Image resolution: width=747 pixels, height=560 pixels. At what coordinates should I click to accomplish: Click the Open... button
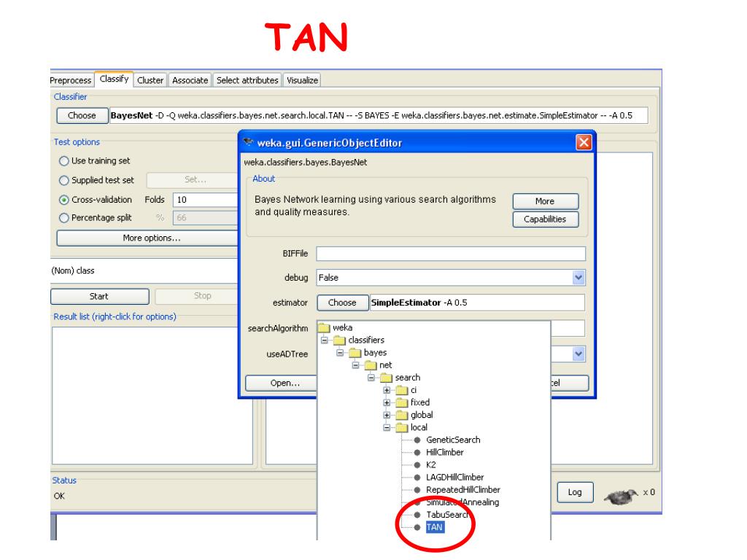[x=282, y=383]
